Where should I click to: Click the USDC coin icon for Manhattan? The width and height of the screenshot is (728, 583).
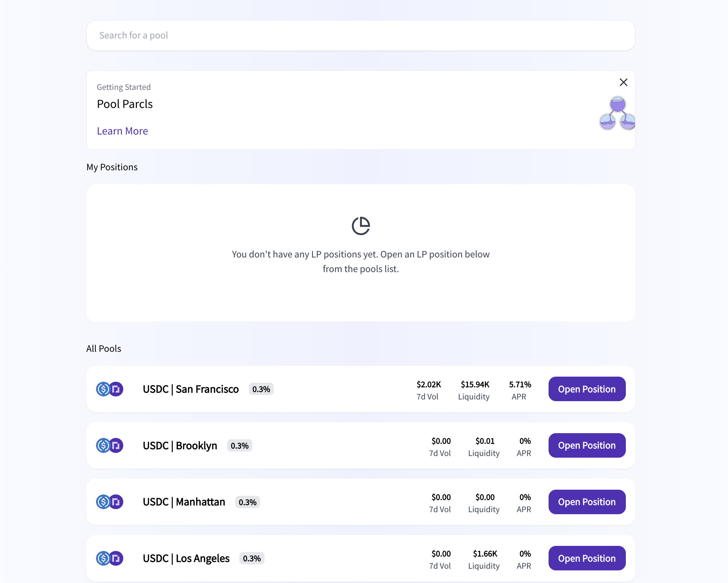pyautogui.click(x=103, y=502)
